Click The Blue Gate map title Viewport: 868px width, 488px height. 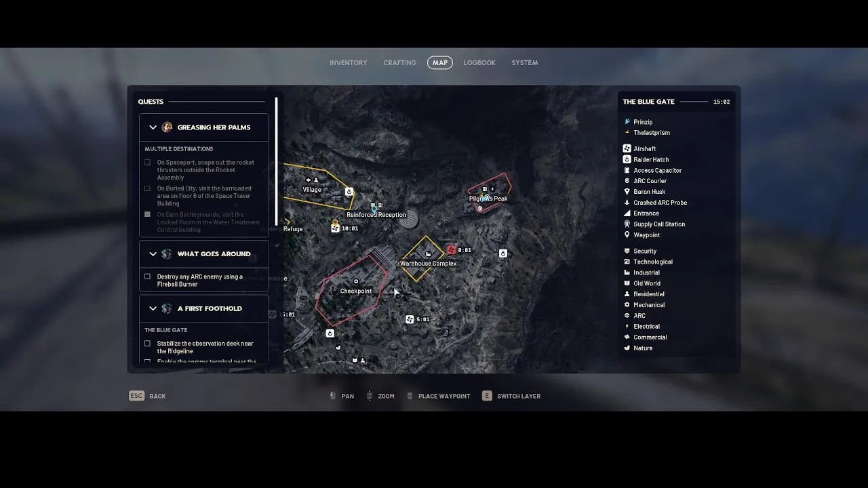[x=648, y=102]
